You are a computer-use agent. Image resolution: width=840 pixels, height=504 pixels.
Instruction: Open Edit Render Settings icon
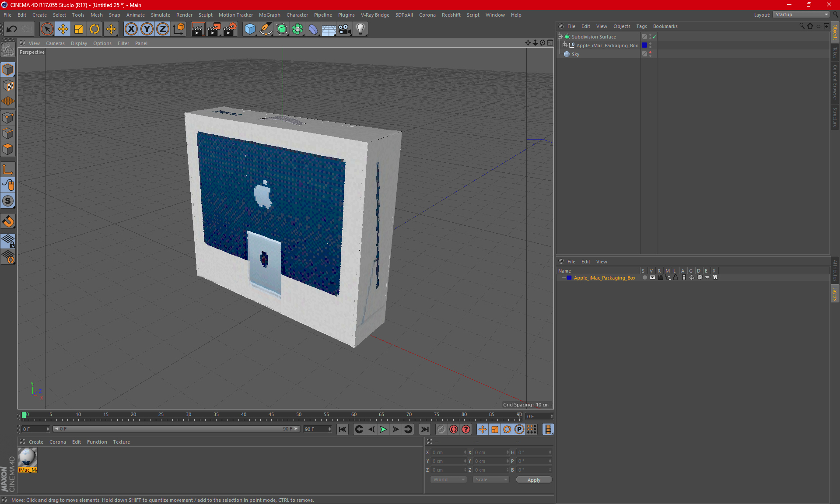[230, 29]
